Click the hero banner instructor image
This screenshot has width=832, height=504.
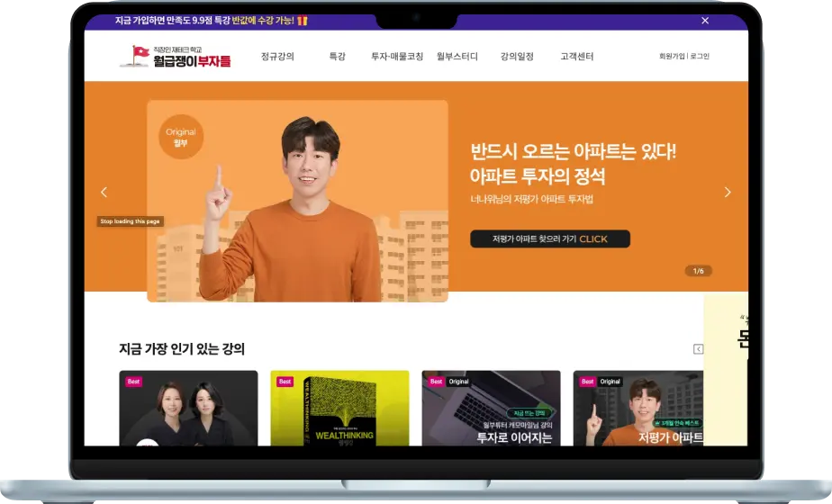297,201
